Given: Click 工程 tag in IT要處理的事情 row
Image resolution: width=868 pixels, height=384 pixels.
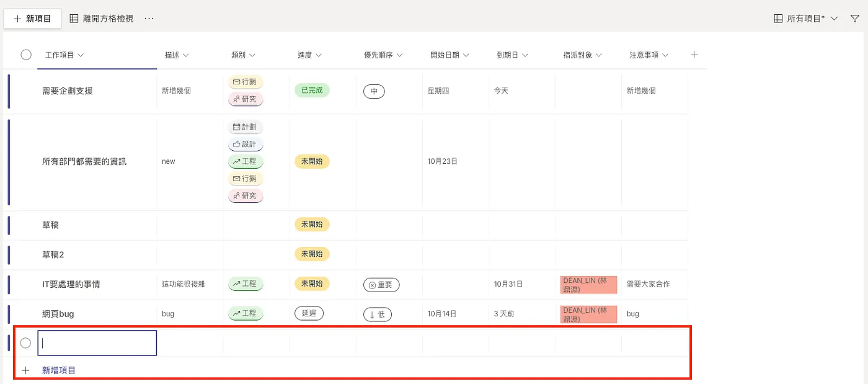Looking at the screenshot, I should (x=246, y=284).
